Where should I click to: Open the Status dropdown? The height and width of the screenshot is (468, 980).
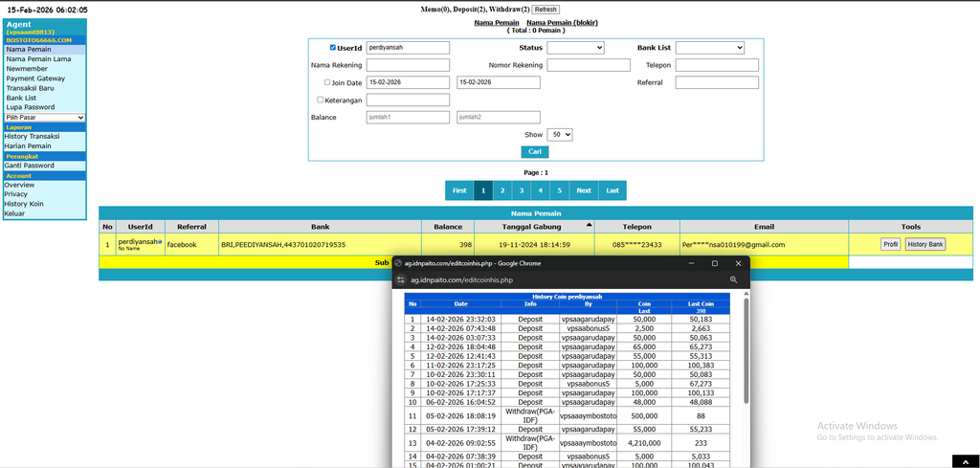coord(575,48)
